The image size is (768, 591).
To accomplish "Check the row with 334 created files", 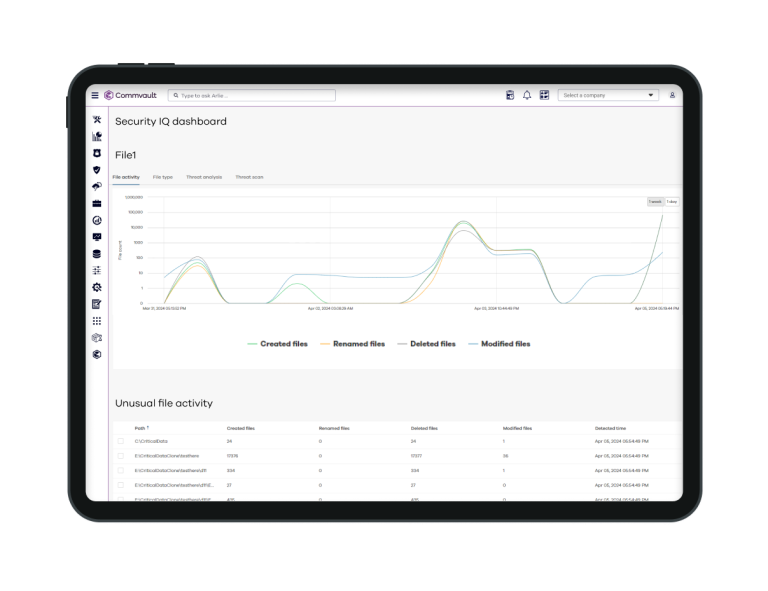I will click(120, 471).
